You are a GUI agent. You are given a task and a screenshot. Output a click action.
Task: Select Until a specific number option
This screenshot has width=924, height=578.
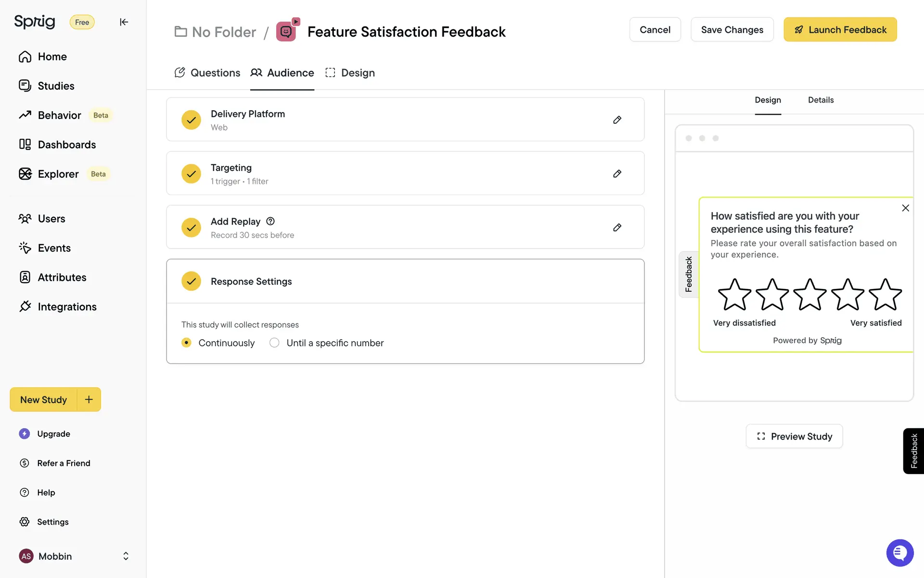coord(274,342)
